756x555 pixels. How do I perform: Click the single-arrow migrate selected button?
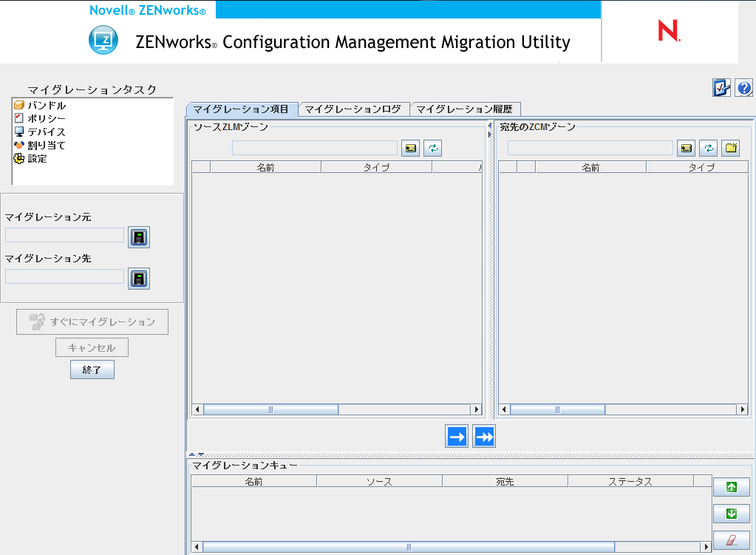point(457,437)
